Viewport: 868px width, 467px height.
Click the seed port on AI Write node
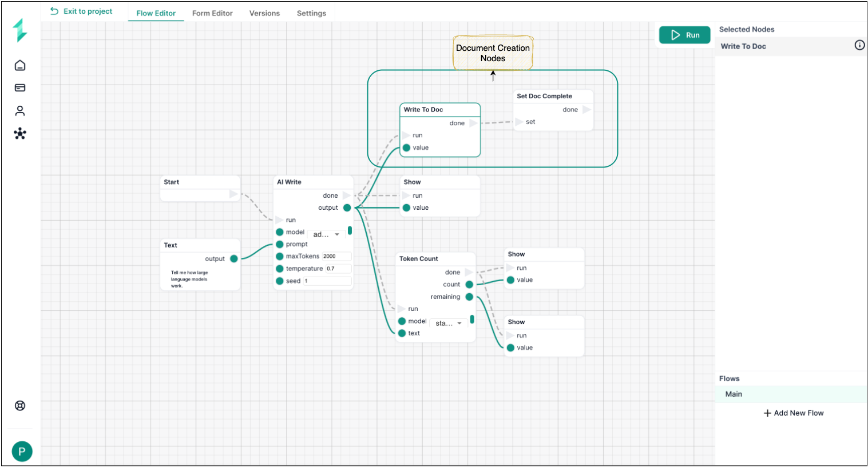click(280, 281)
